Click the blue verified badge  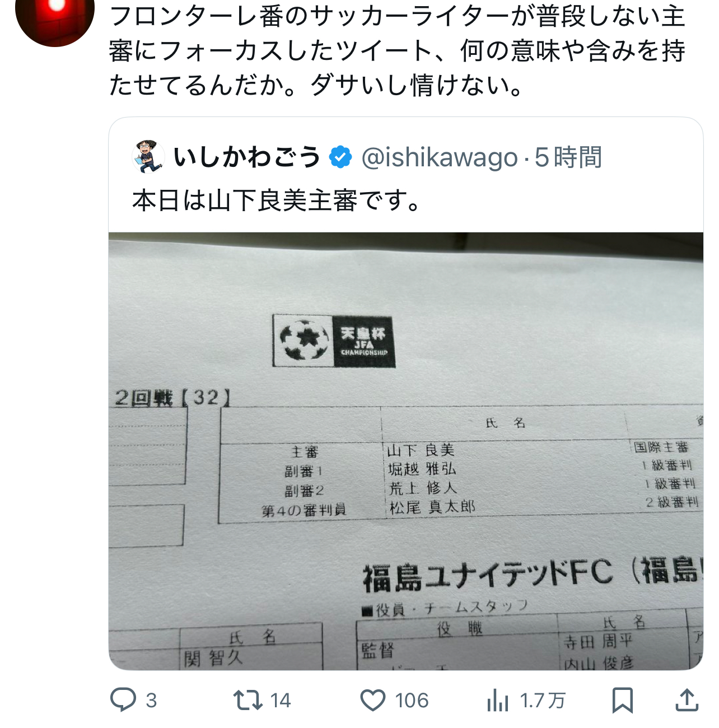(x=340, y=157)
